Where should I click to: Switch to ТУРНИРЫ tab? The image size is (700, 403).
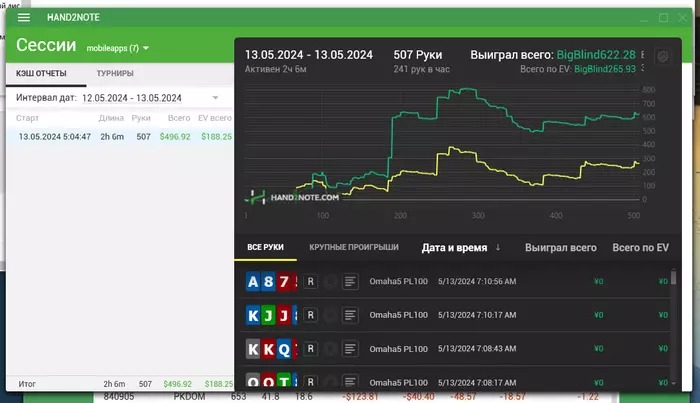click(115, 73)
